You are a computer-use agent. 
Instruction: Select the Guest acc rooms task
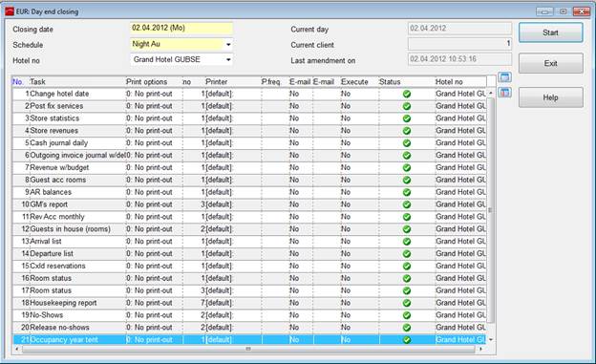tap(249, 180)
